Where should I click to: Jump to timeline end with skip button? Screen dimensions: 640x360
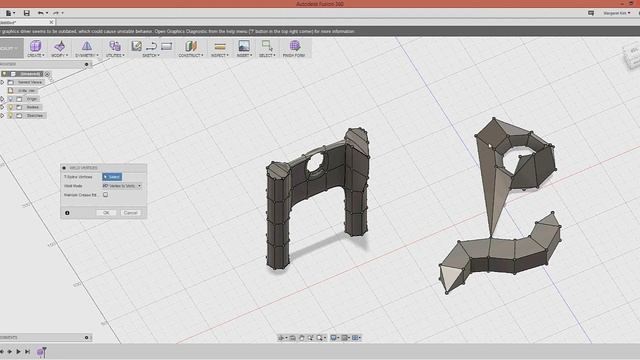(27, 351)
